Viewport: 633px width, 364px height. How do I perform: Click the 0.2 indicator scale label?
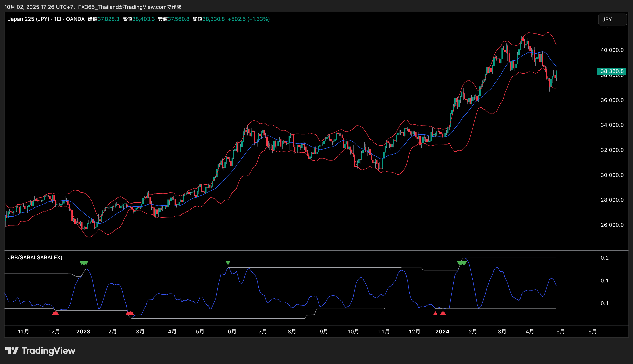pyautogui.click(x=604, y=258)
